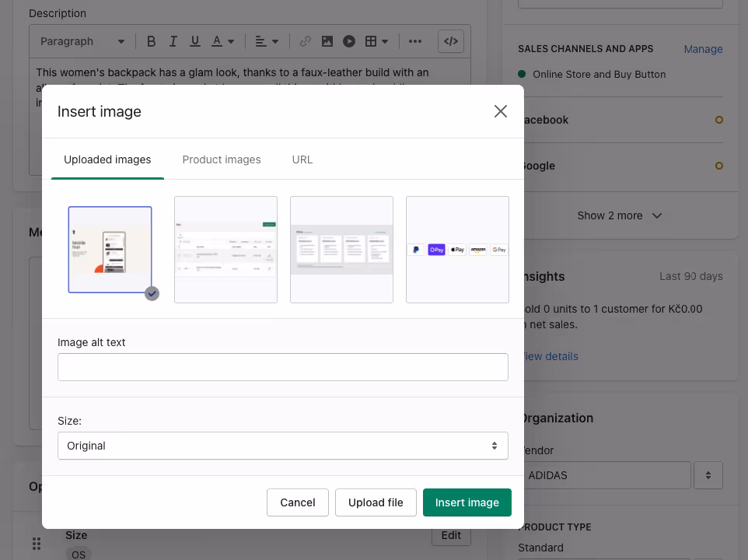Click the insert link icon
Screen dimensions: 748x560
[x=306, y=41]
